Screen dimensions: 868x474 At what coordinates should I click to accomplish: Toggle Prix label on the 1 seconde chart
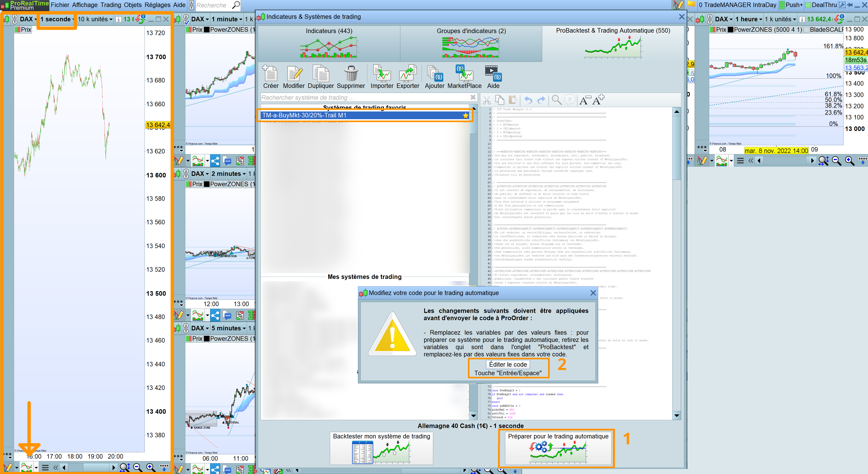tap(23, 30)
